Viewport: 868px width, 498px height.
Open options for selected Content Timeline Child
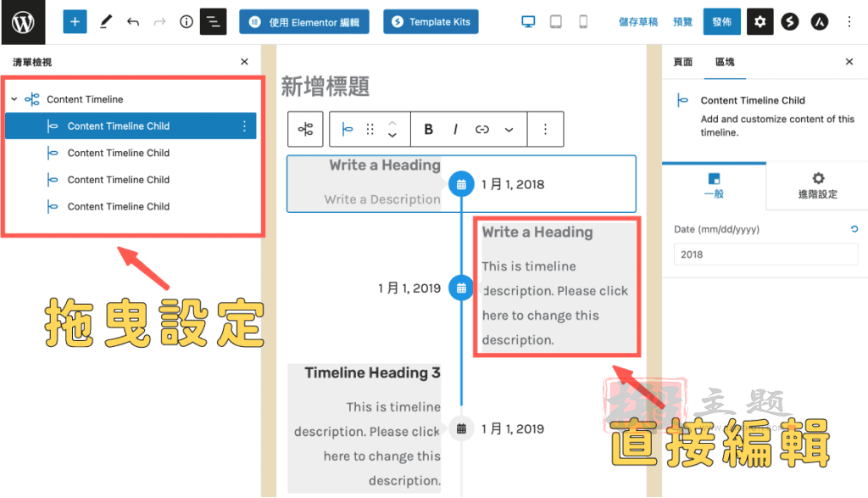(x=244, y=126)
